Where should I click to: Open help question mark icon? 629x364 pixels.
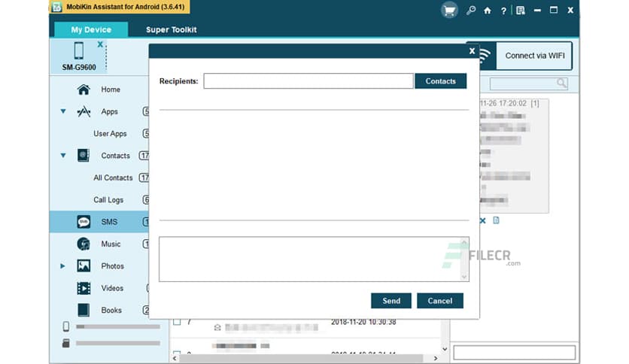coord(503,11)
